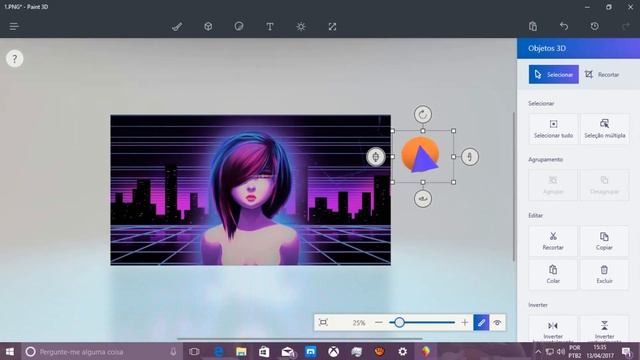Click the Cortana microphone icon

click(173, 351)
